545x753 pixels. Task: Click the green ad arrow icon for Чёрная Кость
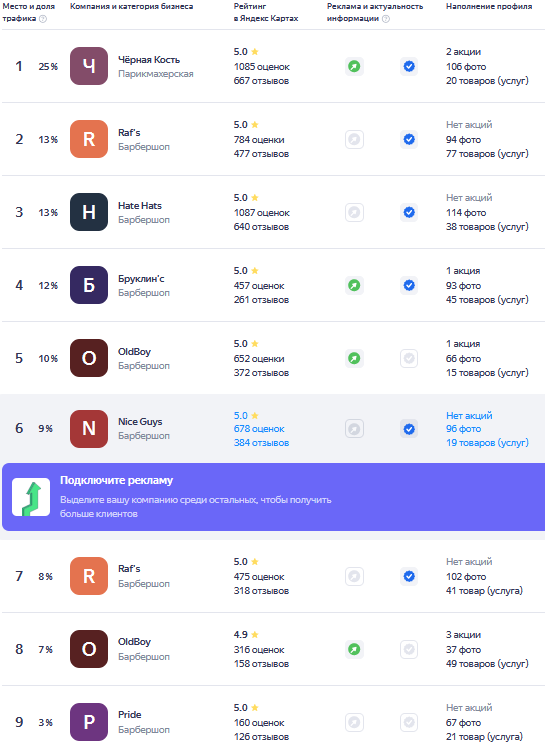pos(354,66)
